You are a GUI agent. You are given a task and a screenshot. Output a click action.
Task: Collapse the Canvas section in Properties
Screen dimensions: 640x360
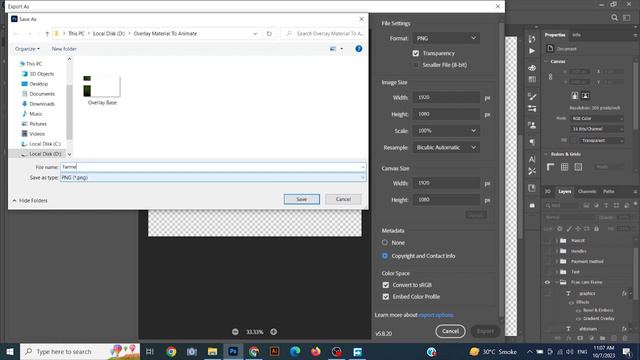[x=546, y=62]
